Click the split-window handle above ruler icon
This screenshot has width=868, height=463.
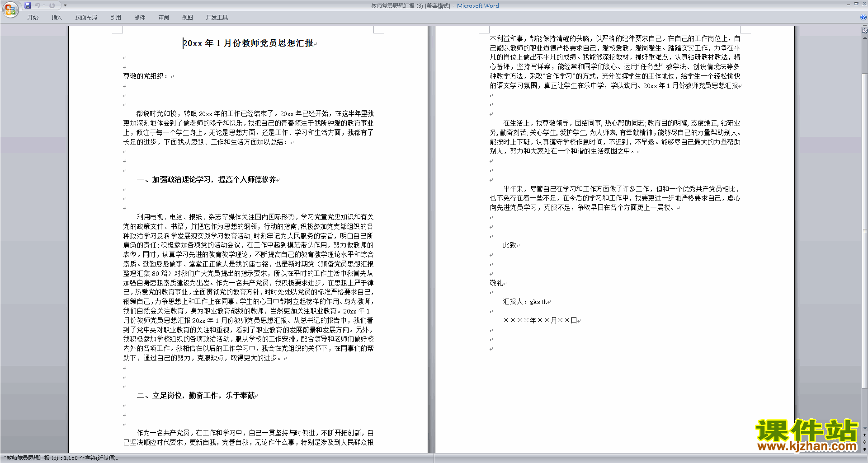(864, 26)
